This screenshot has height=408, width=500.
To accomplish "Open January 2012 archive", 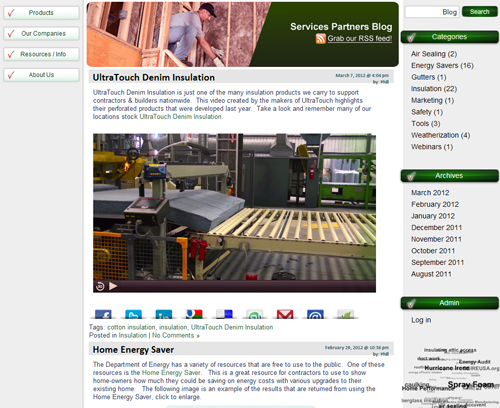I will (x=433, y=216).
